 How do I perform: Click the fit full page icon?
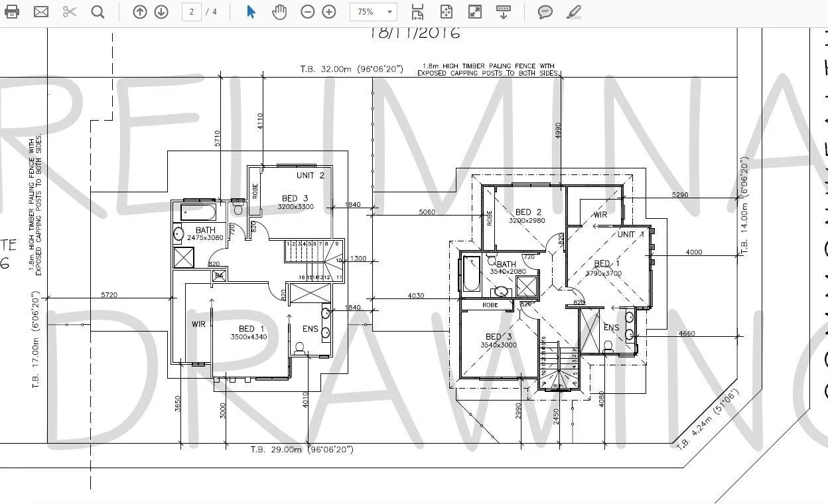[x=446, y=12]
